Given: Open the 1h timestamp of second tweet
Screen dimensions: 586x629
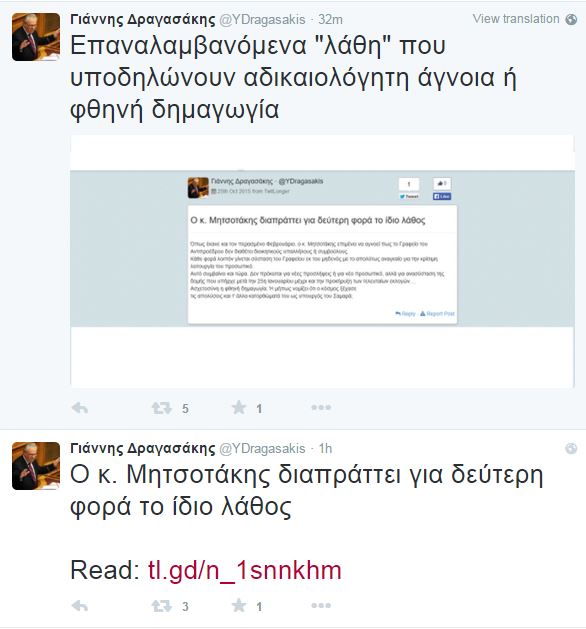Looking at the screenshot, I should pos(325,448).
